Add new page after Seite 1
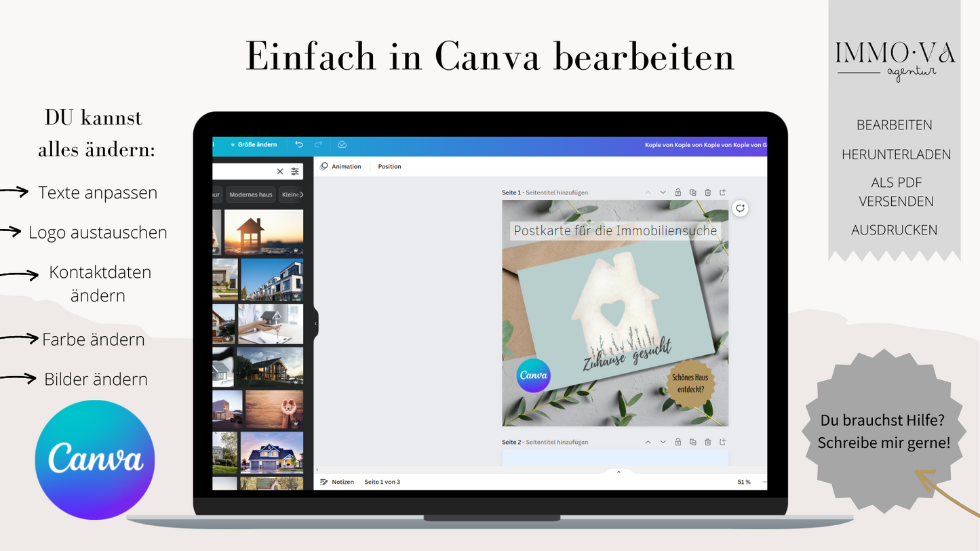Viewport: 980px width, 551px height. click(x=722, y=192)
